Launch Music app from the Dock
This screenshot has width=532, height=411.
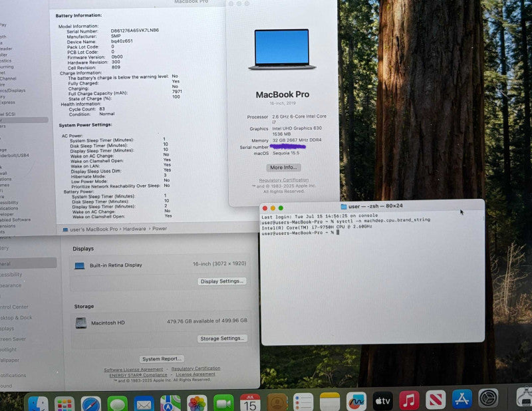point(409,400)
